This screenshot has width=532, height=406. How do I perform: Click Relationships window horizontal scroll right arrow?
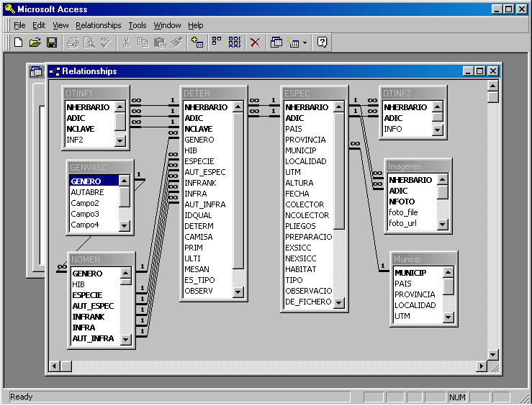[481, 366]
